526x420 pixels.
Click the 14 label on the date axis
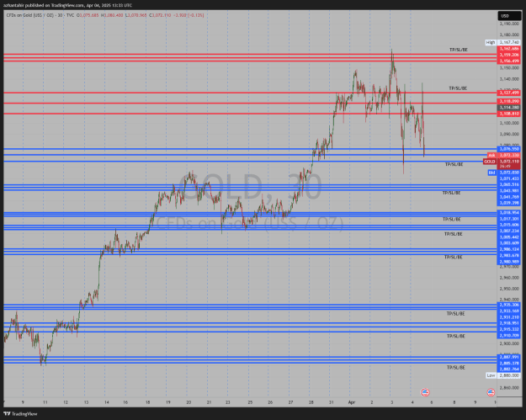point(107,401)
